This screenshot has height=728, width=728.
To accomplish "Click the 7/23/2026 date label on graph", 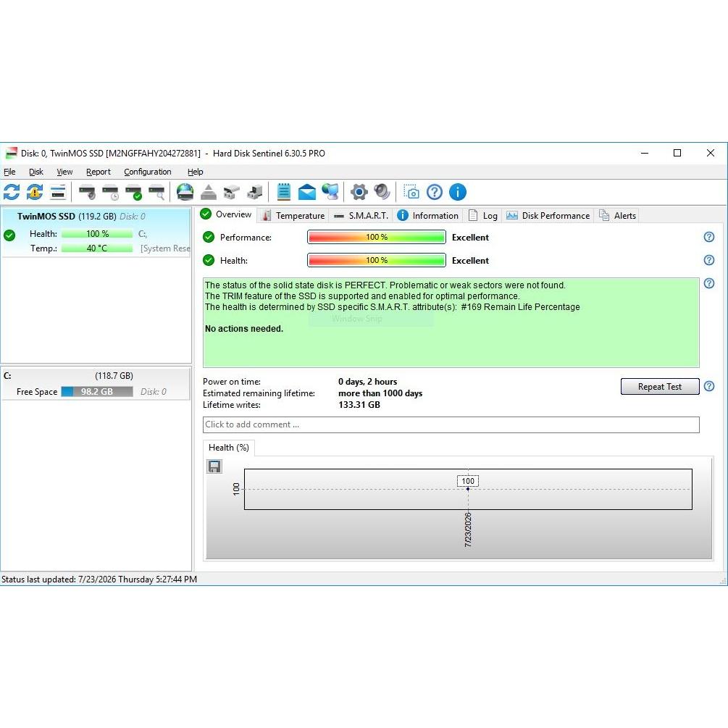I will pyautogui.click(x=468, y=530).
